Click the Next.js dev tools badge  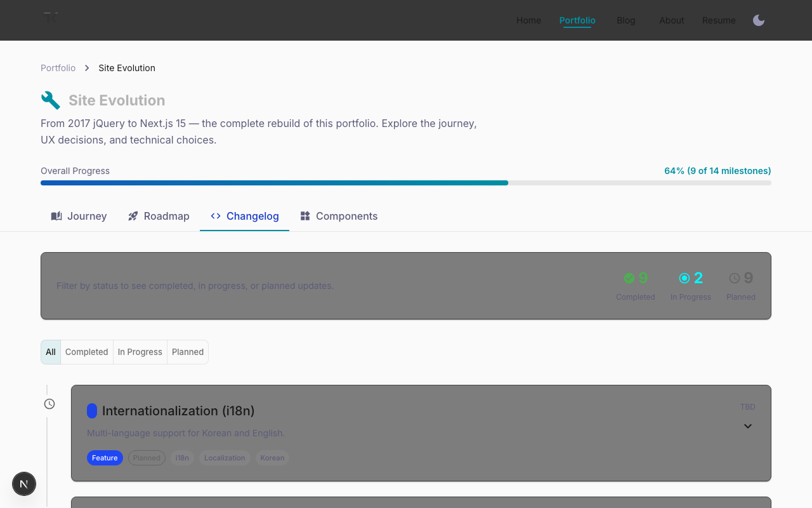24,484
